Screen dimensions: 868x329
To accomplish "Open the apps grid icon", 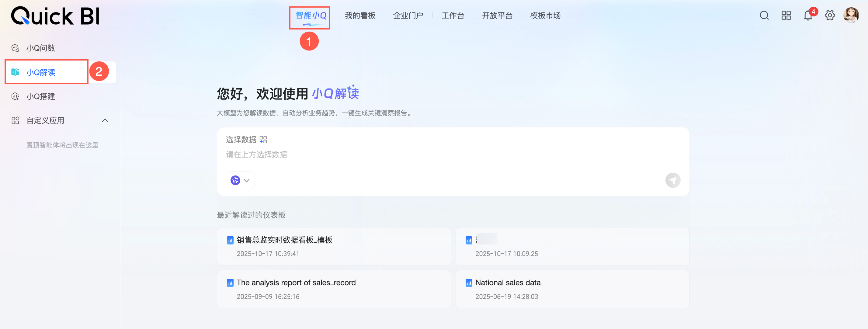I will (x=786, y=16).
